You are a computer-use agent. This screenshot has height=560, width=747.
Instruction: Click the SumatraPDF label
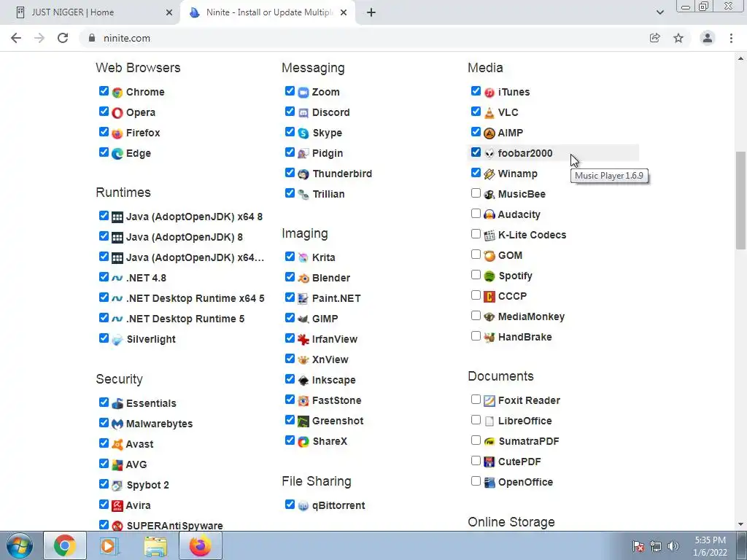[529, 441]
